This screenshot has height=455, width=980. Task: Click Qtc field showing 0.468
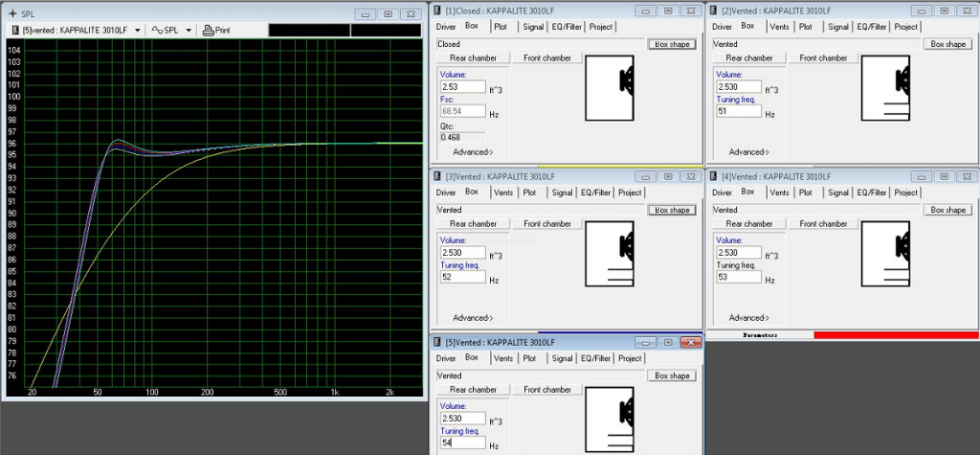462,137
